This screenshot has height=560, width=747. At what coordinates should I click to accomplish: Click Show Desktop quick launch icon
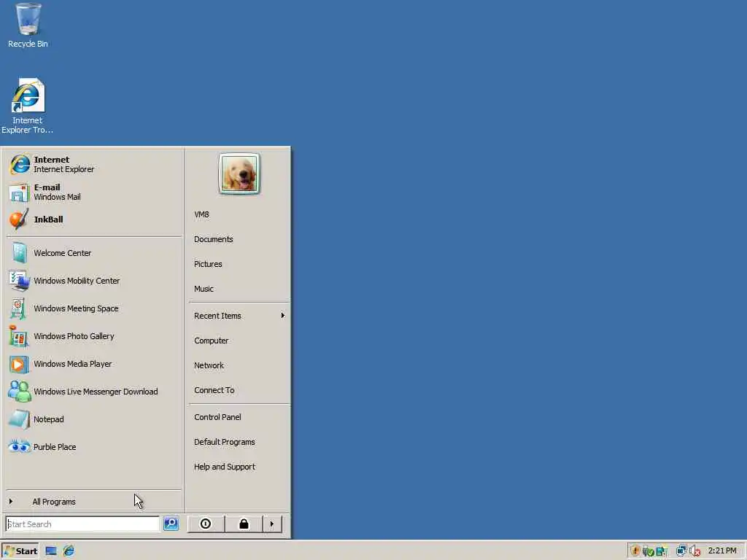pos(51,551)
